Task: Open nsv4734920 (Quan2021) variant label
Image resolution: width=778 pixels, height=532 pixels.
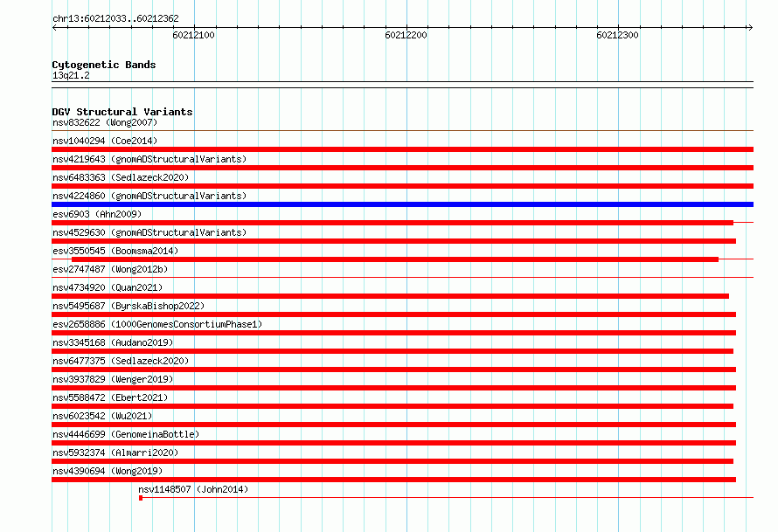Action: (108, 287)
